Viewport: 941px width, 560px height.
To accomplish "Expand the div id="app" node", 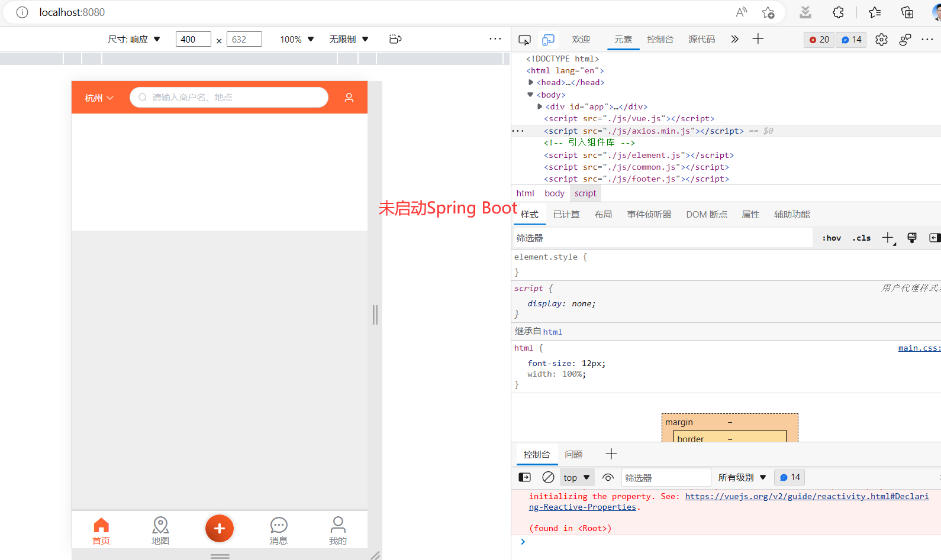I will pos(540,106).
